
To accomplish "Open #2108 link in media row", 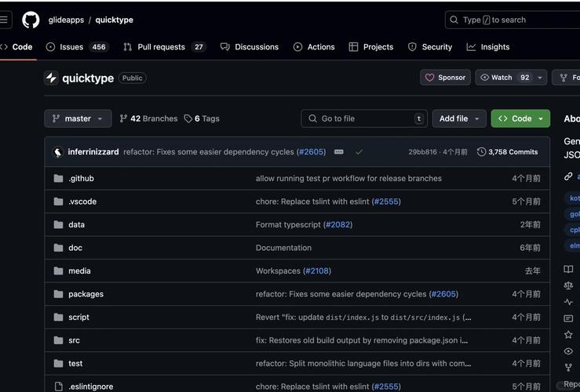I will pyautogui.click(x=317, y=271).
